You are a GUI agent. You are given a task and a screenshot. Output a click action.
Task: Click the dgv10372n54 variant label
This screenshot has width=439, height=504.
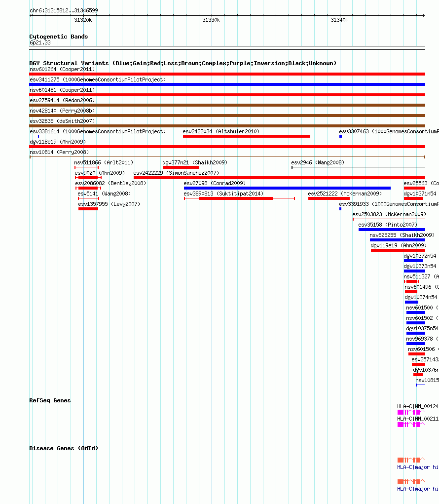click(x=420, y=256)
